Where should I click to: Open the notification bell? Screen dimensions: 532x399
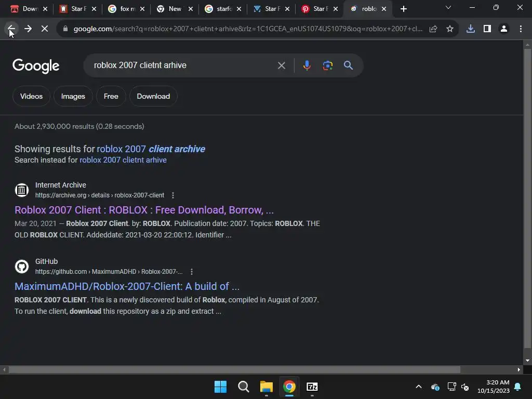tap(518, 387)
